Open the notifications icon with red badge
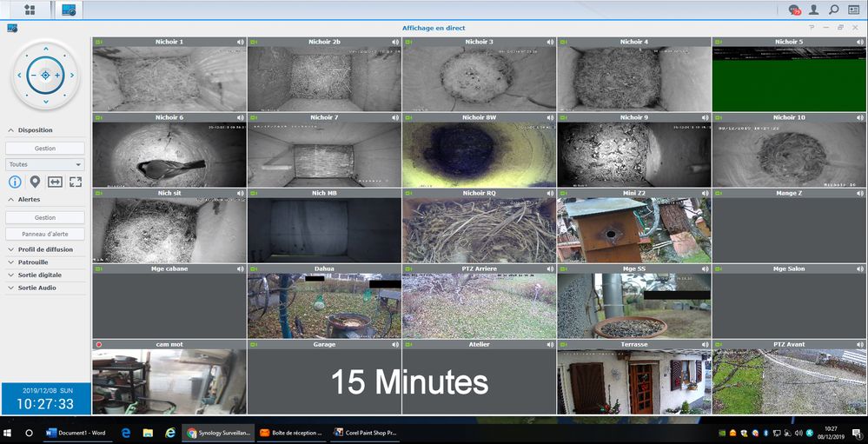 click(x=794, y=10)
